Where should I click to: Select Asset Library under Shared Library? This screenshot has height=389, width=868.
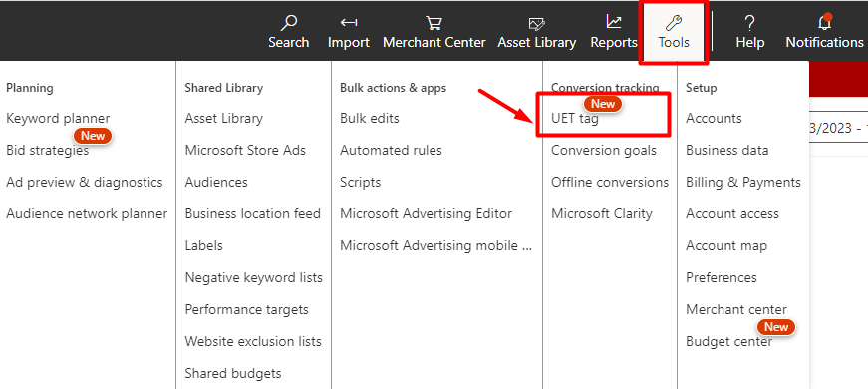[x=223, y=118]
